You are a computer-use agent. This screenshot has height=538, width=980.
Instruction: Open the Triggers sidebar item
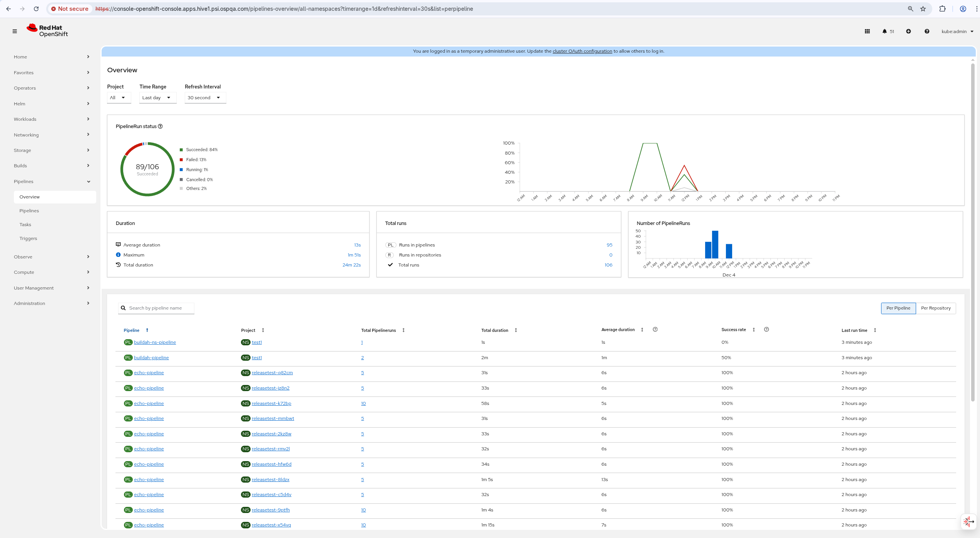tap(28, 238)
